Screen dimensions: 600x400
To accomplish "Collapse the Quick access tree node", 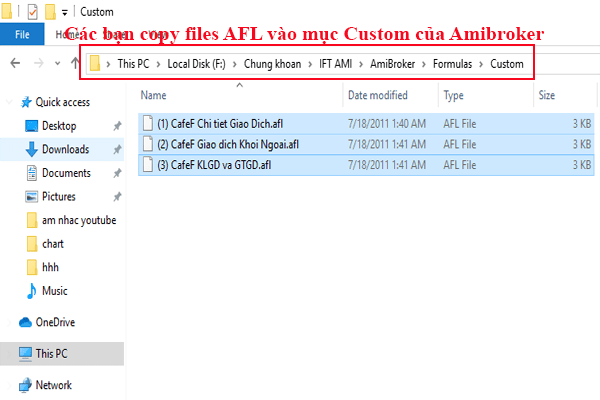I will coord(9,102).
